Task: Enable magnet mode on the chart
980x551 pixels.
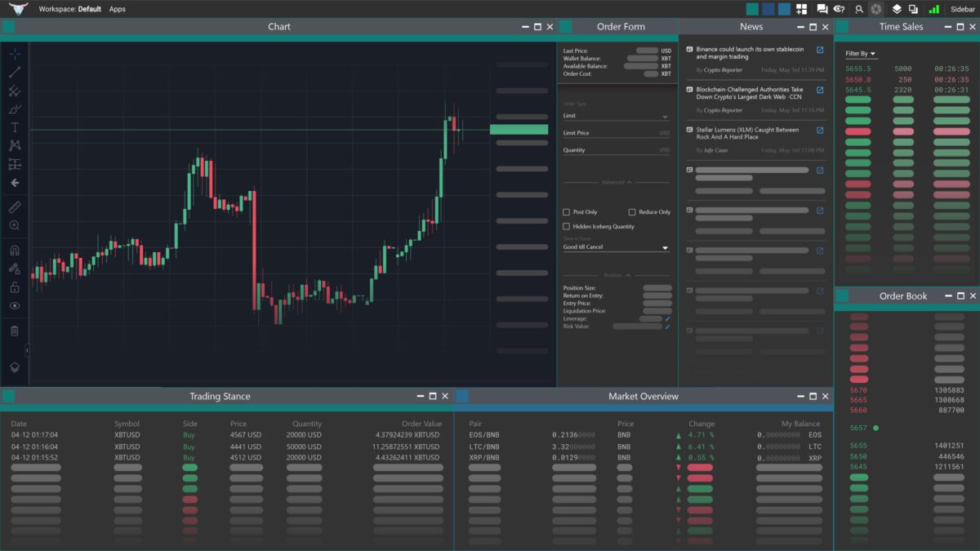Action: pos(15,249)
